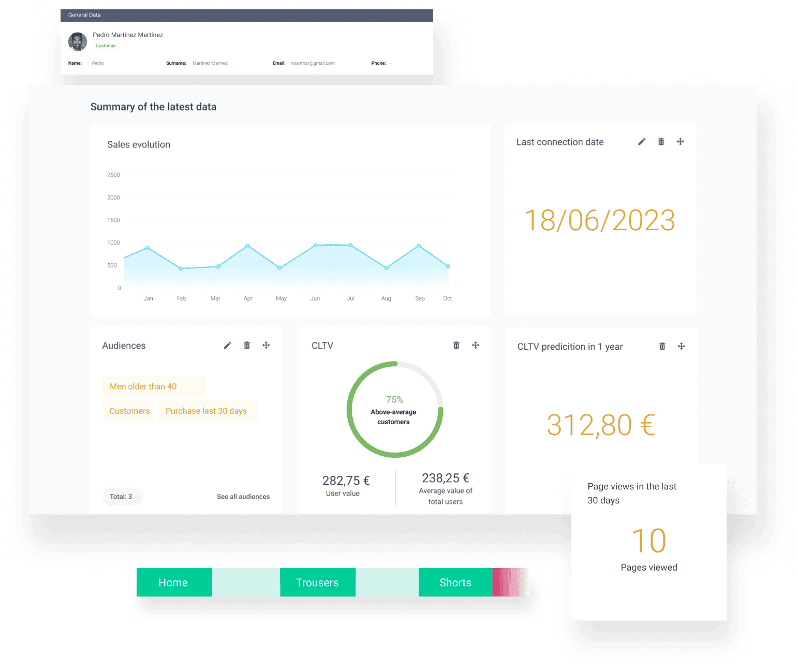Viewport: 797px width, 672px height.
Task: Go to the Trousers page segment
Action: [x=318, y=583]
